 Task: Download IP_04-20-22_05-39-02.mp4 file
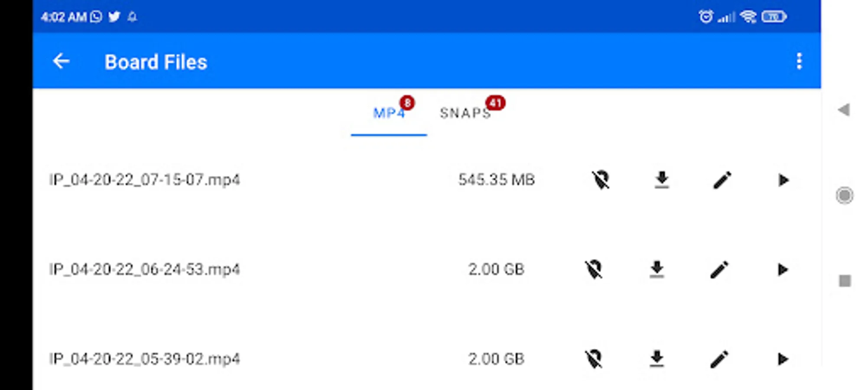click(x=657, y=359)
